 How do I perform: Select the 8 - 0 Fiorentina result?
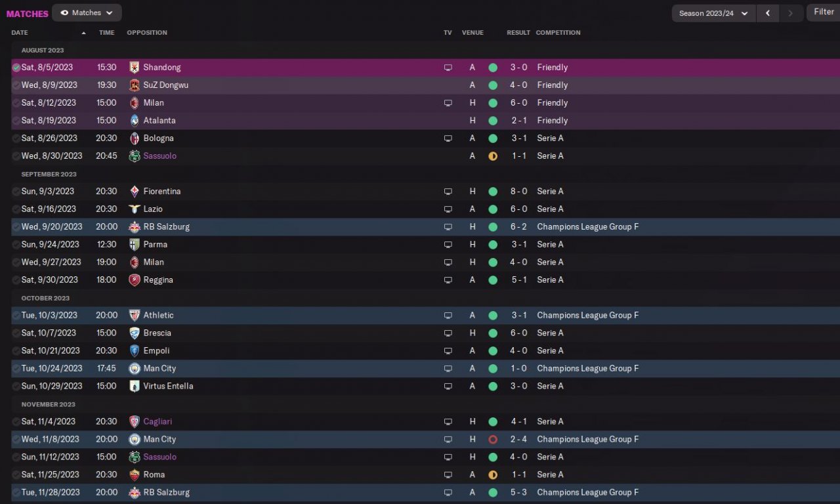pyautogui.click(x=519, y=192)
